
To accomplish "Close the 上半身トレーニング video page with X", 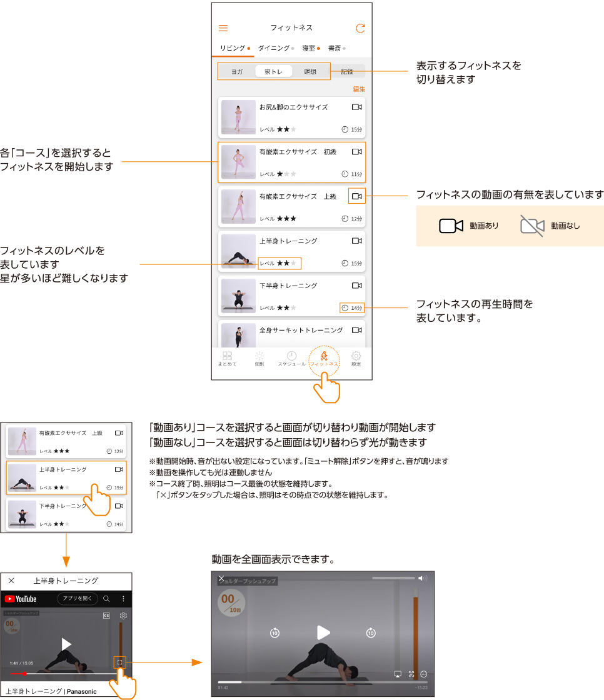I will coord(11,581).
